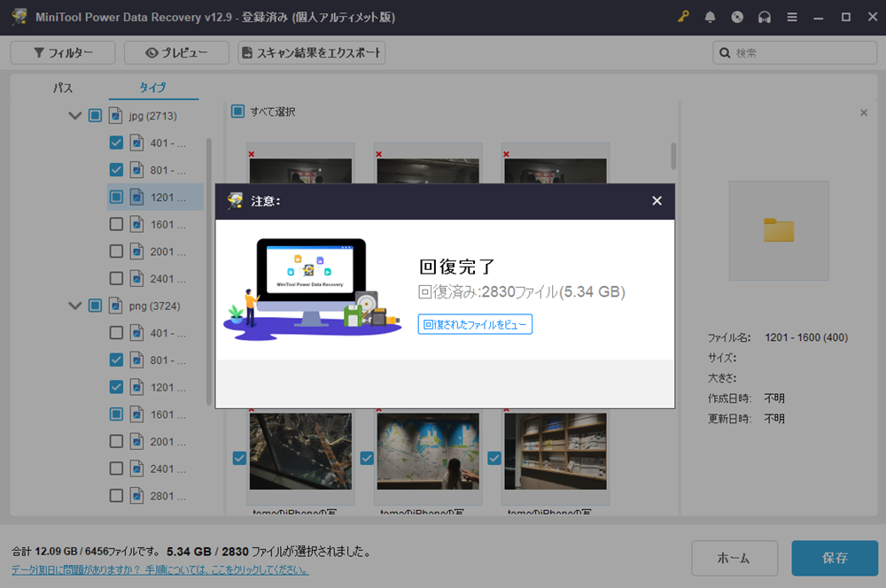This screenshot has width=886, height=588.
Task: Click the file tree vertical scrollbar
Action: 209,271
